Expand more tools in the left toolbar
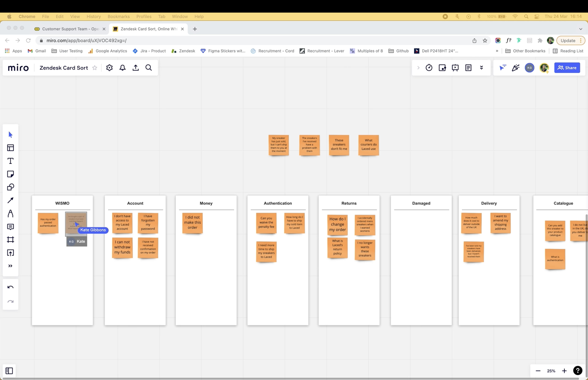Screen dimensions: 588x380 pos(10,266)
